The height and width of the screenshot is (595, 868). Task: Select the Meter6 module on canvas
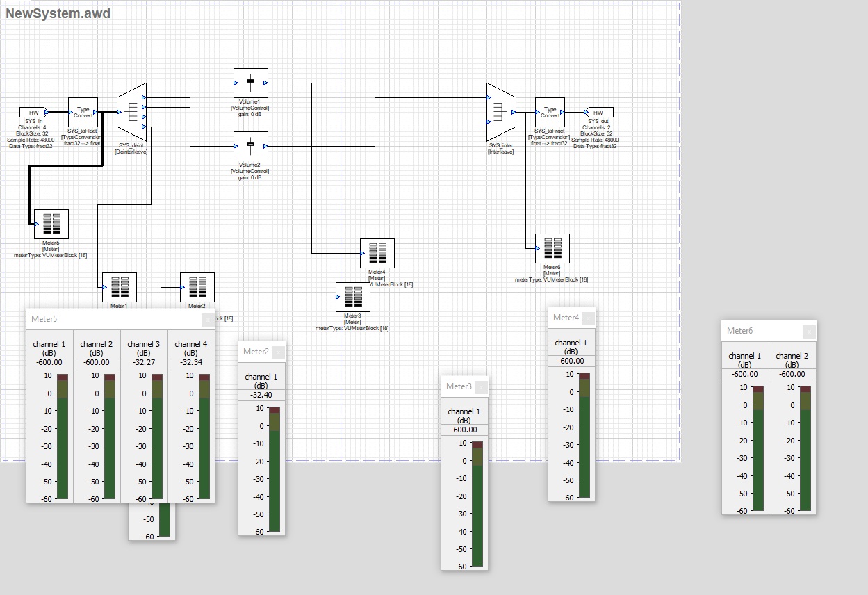[x=552, y=248]
